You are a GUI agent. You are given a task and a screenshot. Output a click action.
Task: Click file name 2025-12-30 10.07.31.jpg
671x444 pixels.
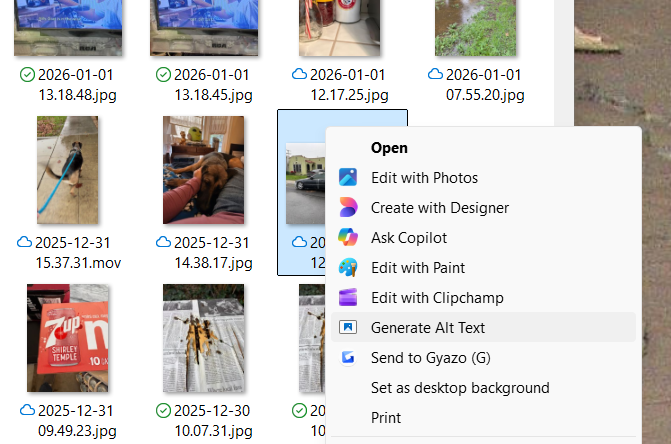point(212,420)
